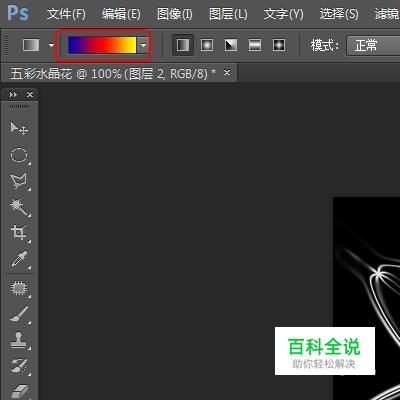The width and height of the screenshot is (400, 400).
Task: Open the gradient editor color bar
Action: [102, 45]
